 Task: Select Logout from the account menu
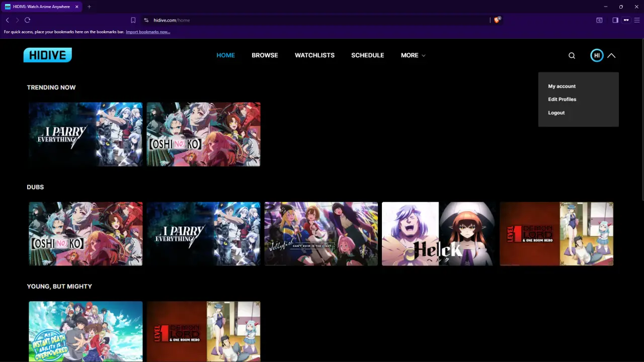pyautogui.click(x=556, y=113)
